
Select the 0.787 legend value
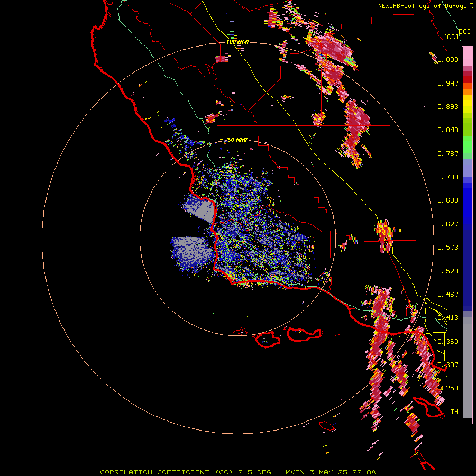coord(448,153)
